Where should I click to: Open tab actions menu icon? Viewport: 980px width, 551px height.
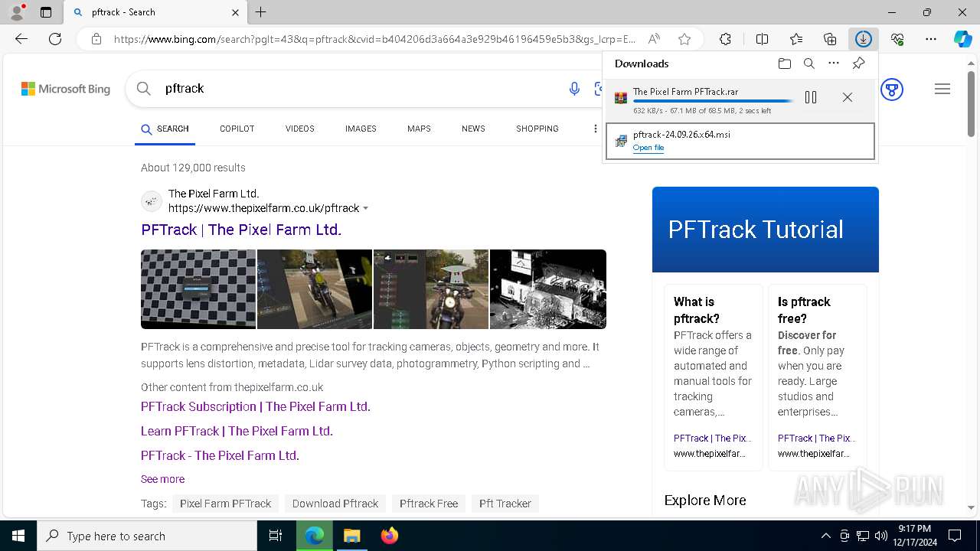click(46, 12)
